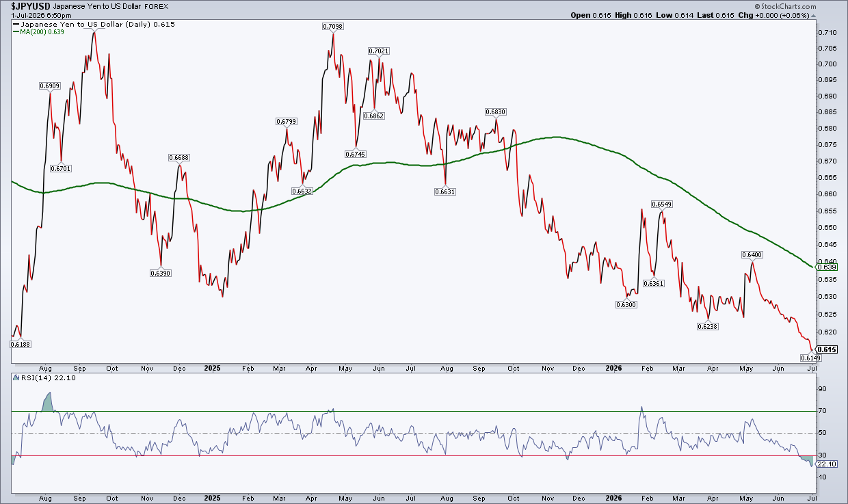The width and height of the screenshot is (848, 504).
Task: Click the 70 overbought level on RSI axis
Action: tap(824, 411)
